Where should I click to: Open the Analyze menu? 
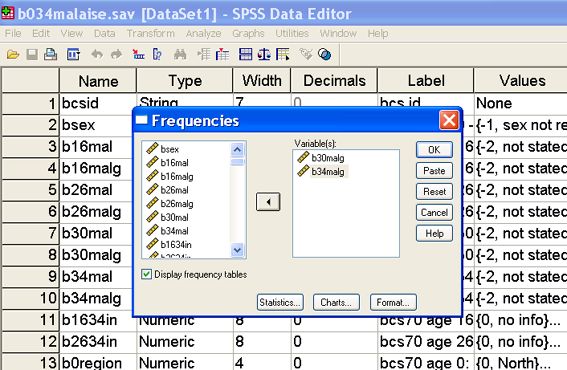click(x=203, y=34)
